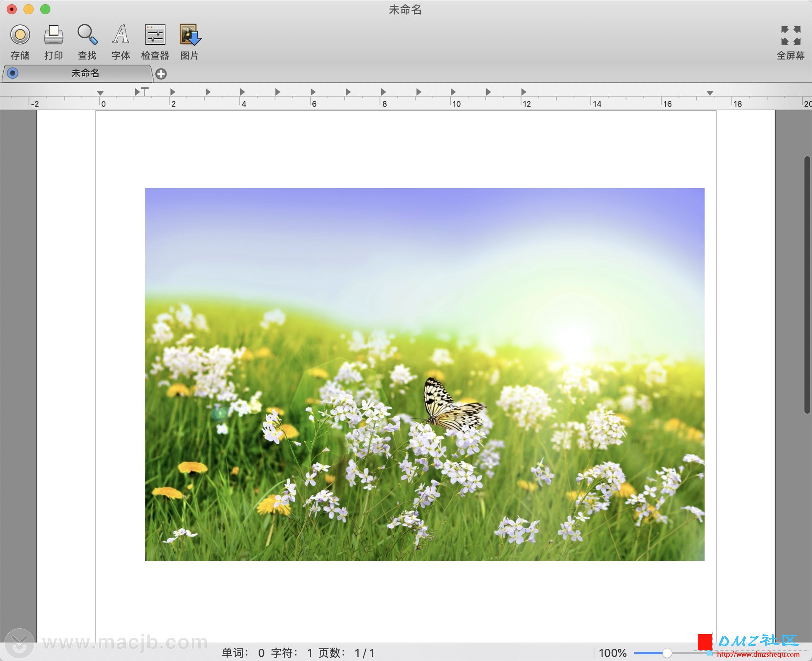Select the 未命名 document tab
This screenshot has width=812, height=661.
click(78, 73)
